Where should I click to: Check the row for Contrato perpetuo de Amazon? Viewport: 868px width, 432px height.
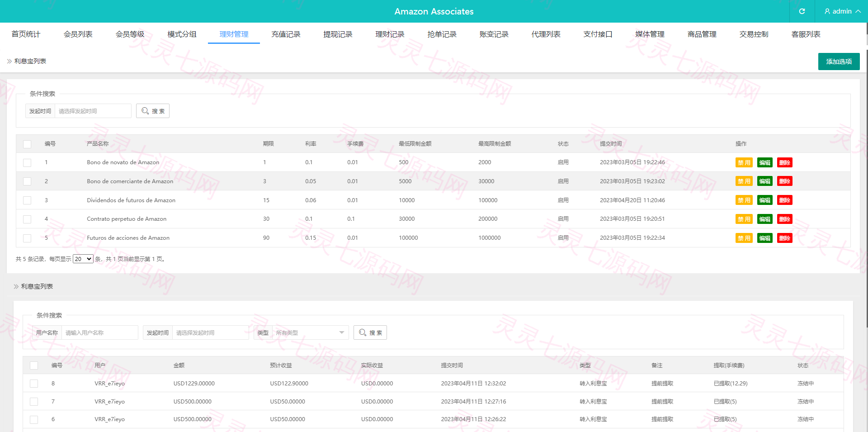(x=27, y=219)
